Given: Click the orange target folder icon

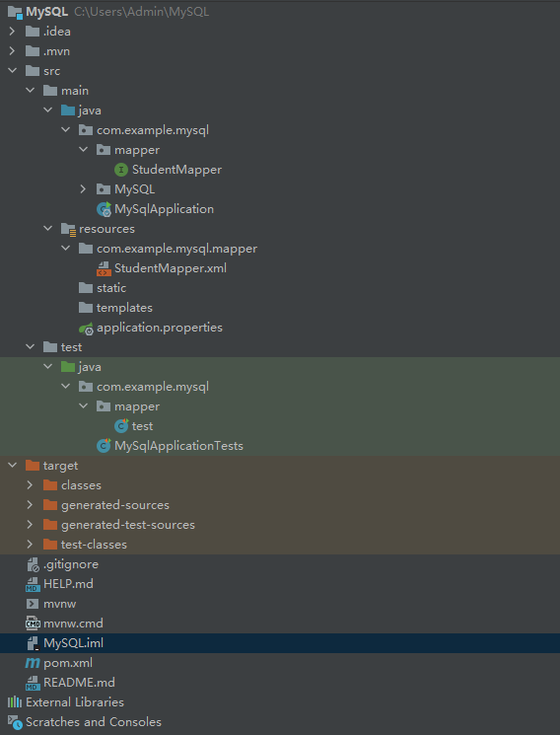Looking at the screenshot, I should click(33, 466).
